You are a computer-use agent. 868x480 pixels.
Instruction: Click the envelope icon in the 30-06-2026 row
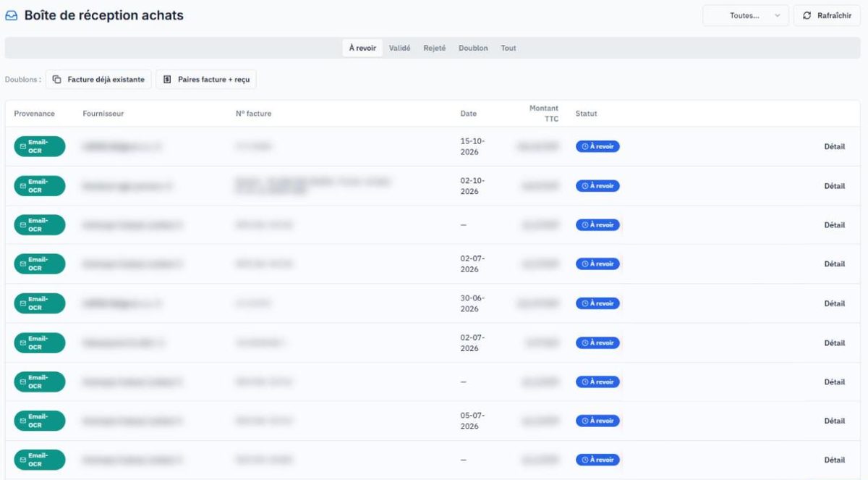[x=23, y=303]
